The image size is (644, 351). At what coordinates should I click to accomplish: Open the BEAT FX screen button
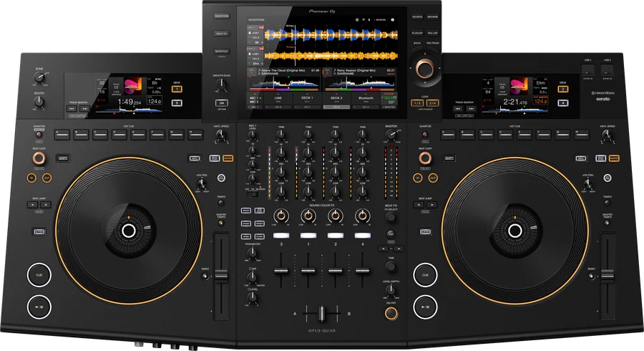[222, 34]
